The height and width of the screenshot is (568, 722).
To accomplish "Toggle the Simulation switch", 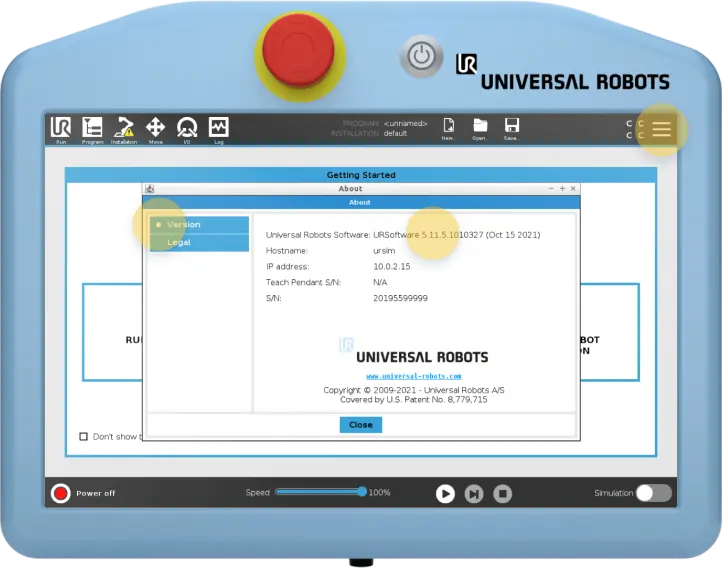I will click(x=653, y=493).
